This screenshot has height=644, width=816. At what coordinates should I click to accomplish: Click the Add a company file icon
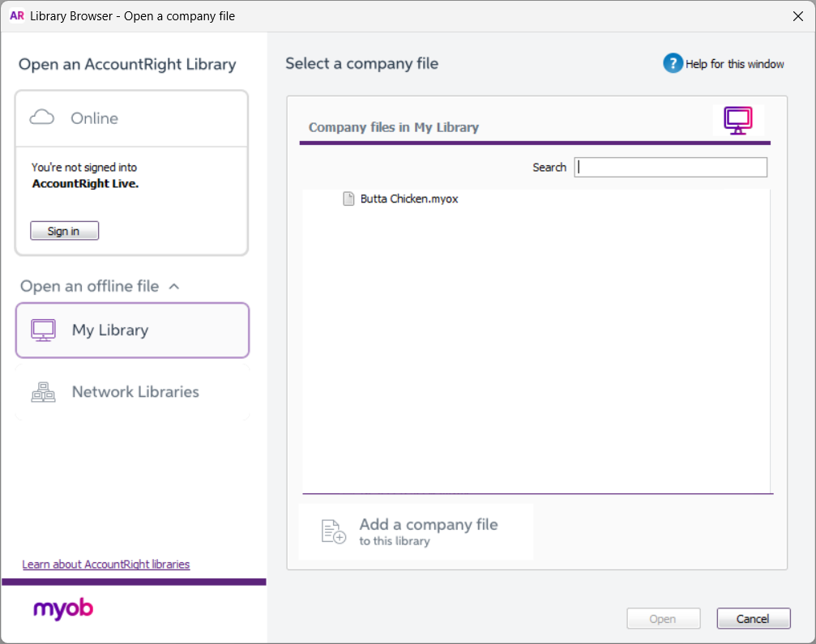coord(331,531)
